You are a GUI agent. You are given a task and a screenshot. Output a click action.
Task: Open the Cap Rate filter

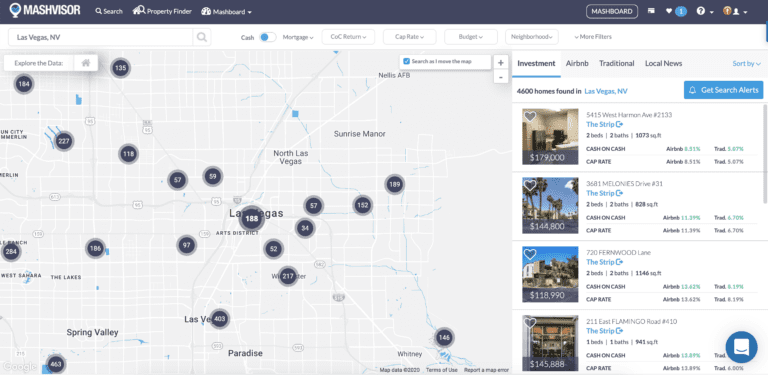pos(409,37)
